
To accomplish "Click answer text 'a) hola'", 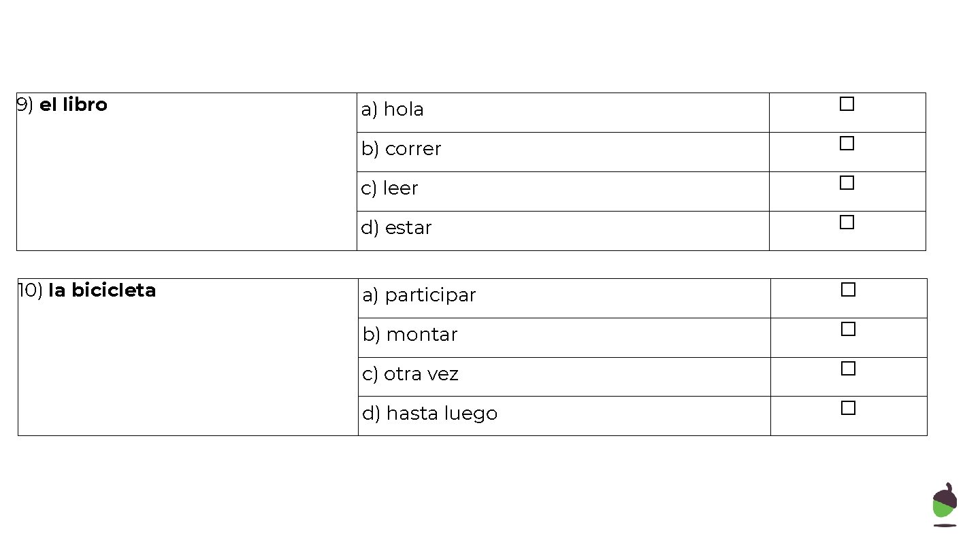I will pos(392,110).
